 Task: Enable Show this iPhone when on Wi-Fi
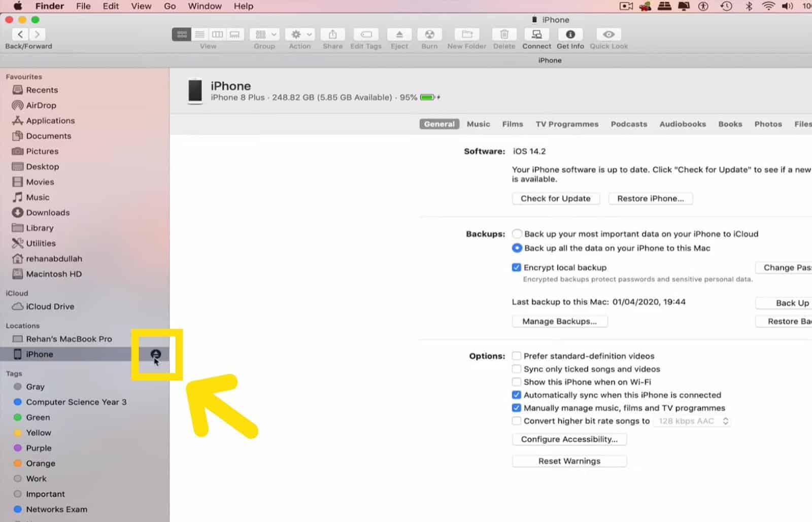516,381
